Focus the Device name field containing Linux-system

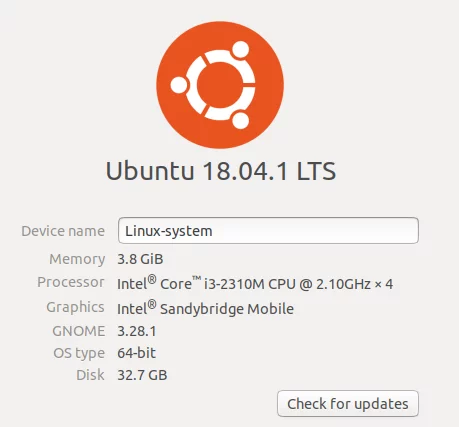pos(268,231)
